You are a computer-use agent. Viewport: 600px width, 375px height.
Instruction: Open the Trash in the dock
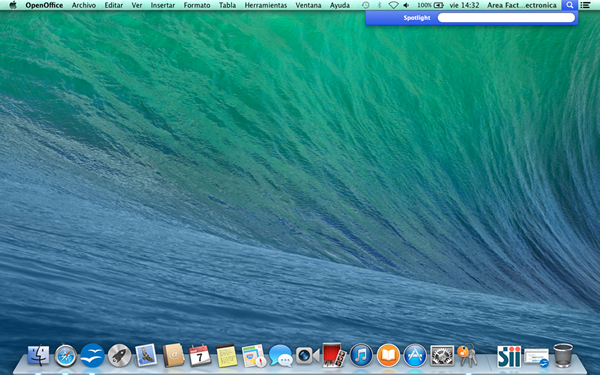point(563,355)
